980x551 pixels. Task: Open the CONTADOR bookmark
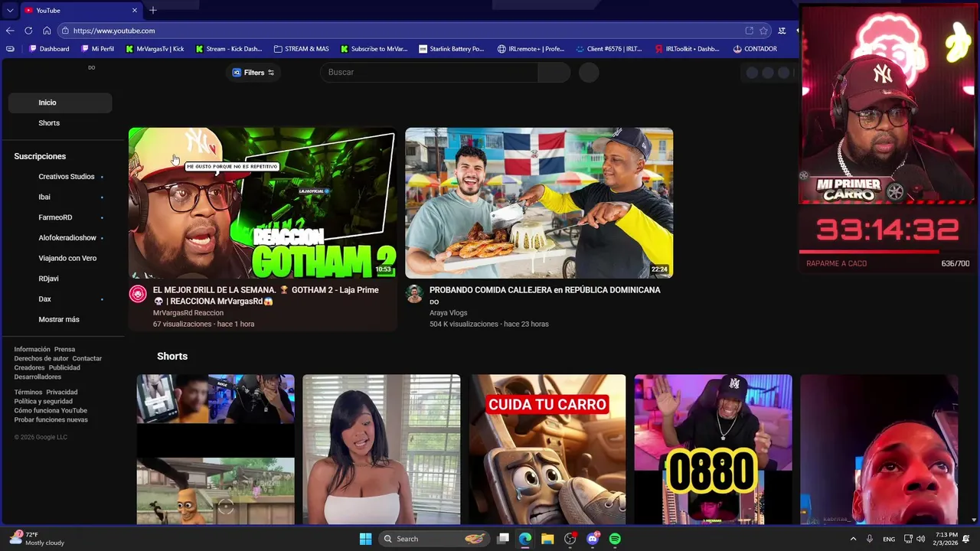pyautogui.click(x=755, y=49)
